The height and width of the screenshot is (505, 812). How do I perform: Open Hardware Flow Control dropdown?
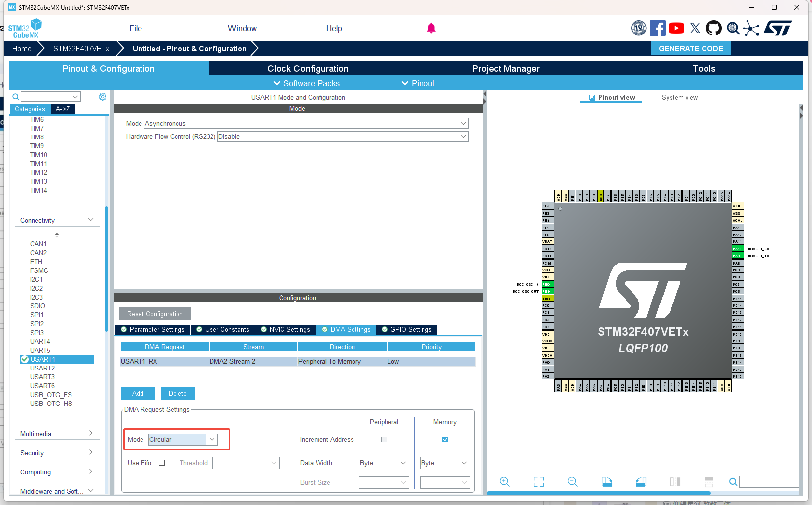tap(343, 136)
